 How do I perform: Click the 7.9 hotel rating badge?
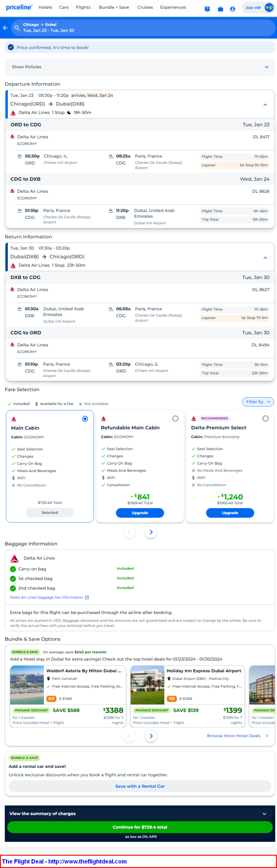click(x=172, y=699)
